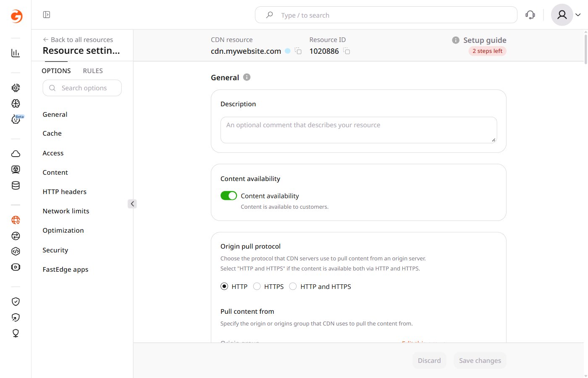This screenshot has height=378, width=588.
Task: Collapse the options side panel with the arrow
Action: point(132,204)
